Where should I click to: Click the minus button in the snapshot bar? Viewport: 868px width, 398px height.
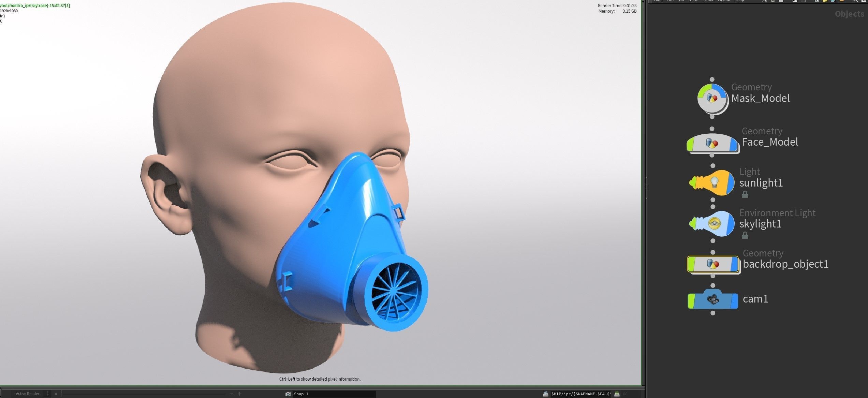(x=231, y=394)
